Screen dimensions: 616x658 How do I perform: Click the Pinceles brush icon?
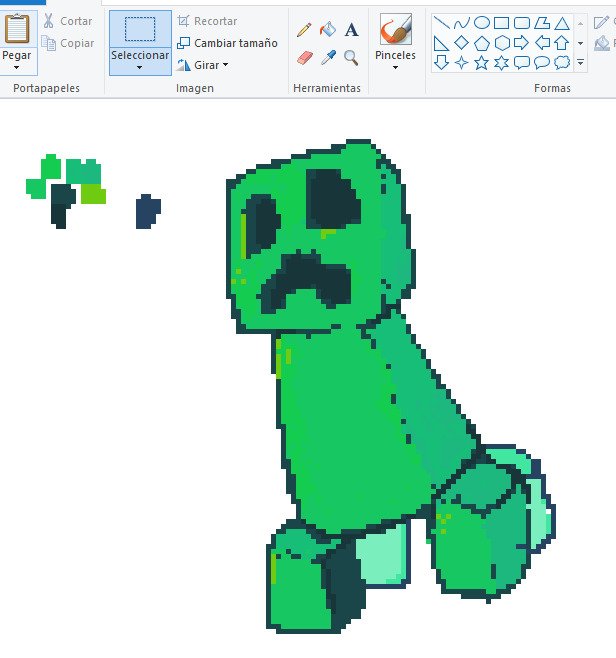pyautogui.click(x=396, y=29)
